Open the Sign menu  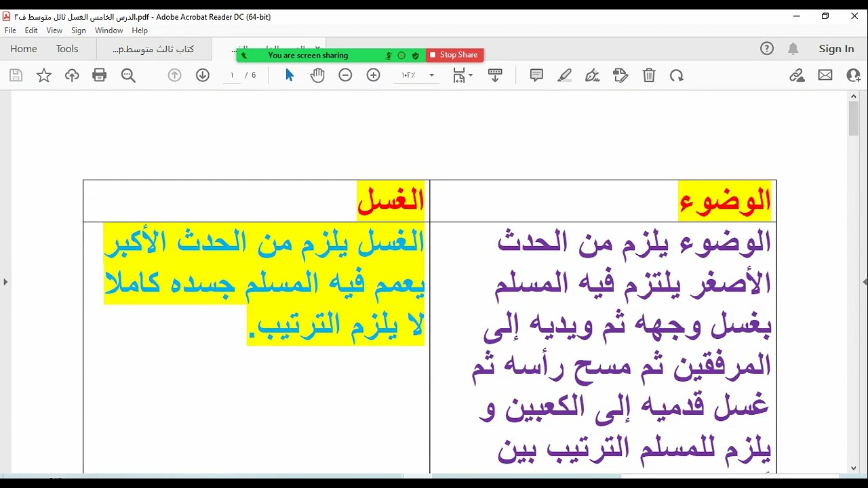(x=79, y=30)
